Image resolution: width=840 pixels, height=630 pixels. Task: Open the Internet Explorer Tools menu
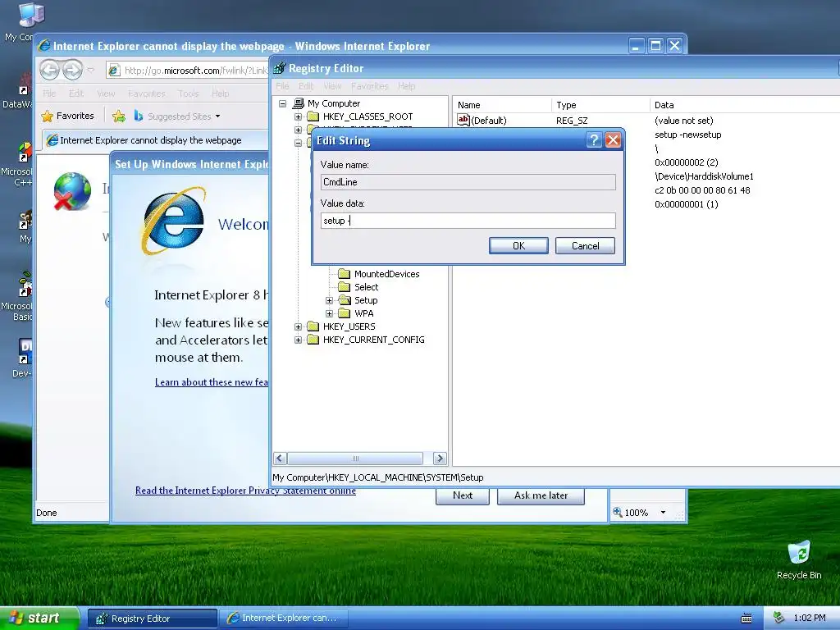pyautogui.click(x=189, y=94)
